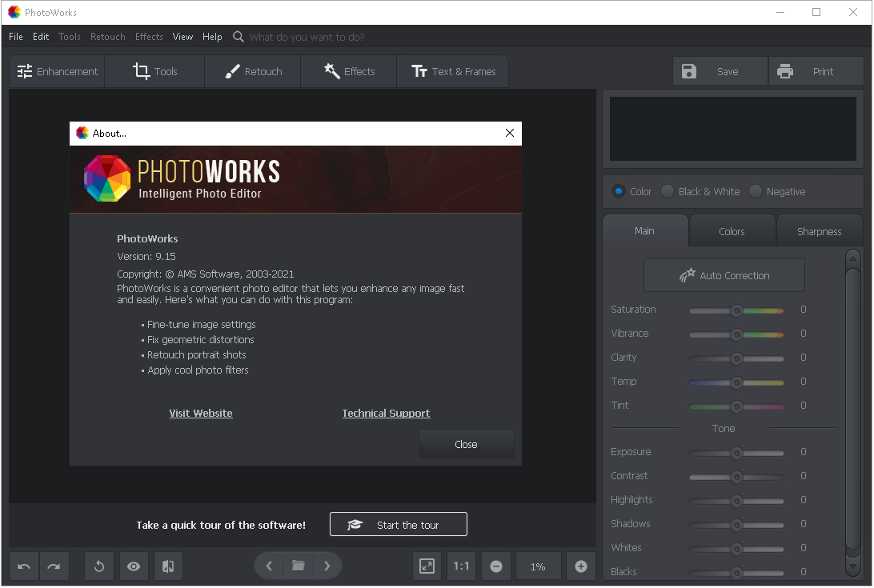The width and height of the screenshot is (874, 588).
Task: Open the Effects menu in menu bar
Action: [x=149, y=37]
